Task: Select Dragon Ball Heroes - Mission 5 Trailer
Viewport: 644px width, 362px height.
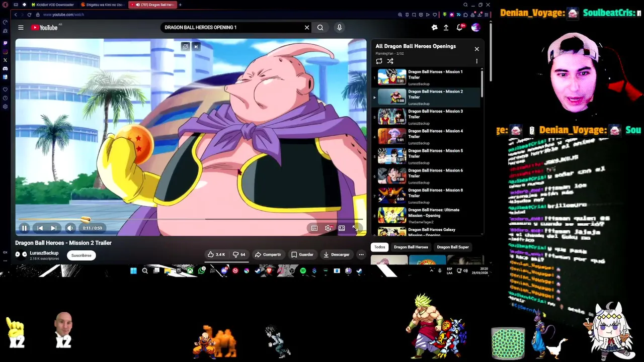Action: tap(427, 156)
